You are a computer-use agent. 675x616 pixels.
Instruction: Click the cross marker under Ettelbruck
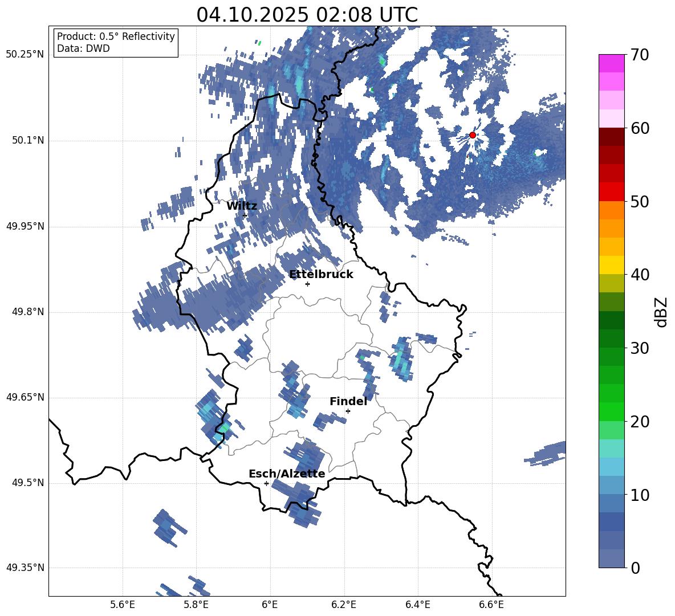click(307, 284)
